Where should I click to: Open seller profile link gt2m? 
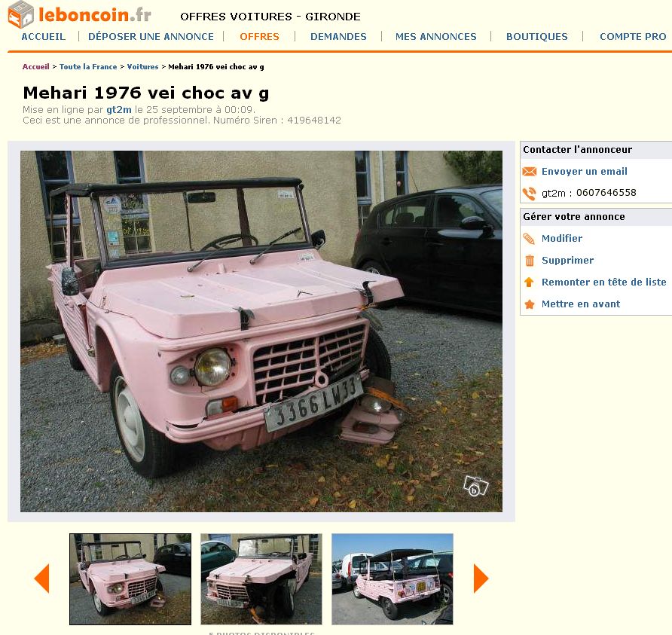[x=119, y=110]
